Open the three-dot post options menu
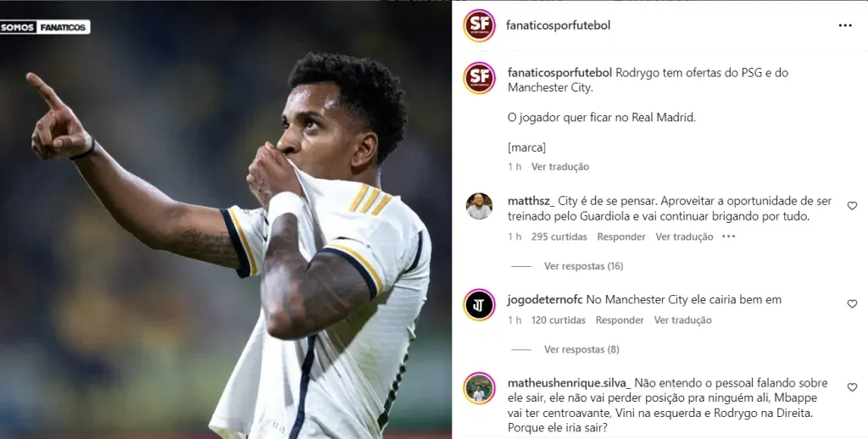Image resolution: width=868 pixels, height=439 pixels. [x=845, y=25]
